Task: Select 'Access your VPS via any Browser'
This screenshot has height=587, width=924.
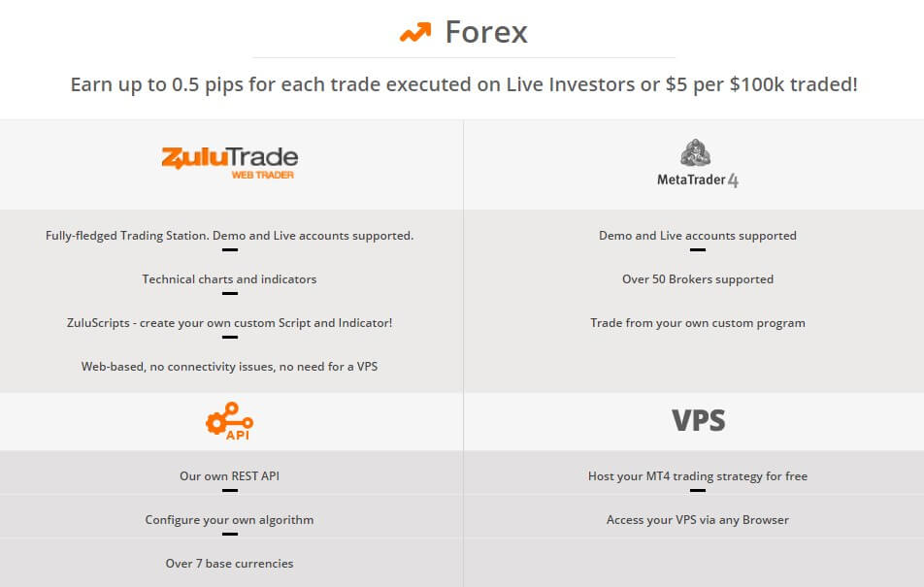Action: (x=698, y=520)
